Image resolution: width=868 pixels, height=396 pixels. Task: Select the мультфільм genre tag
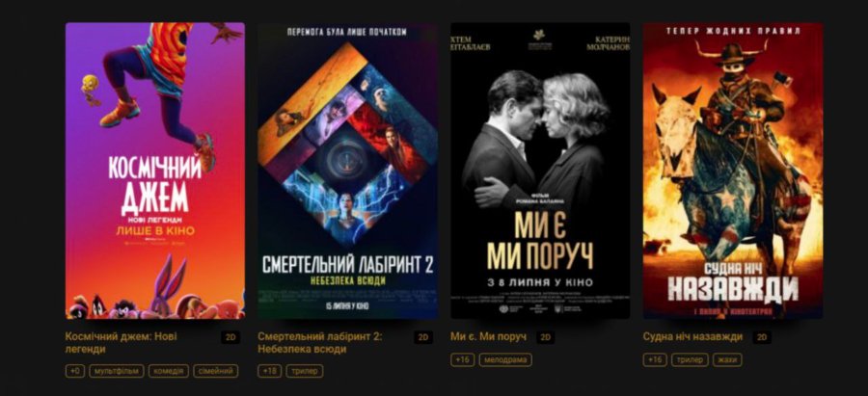tap(117, 371)
